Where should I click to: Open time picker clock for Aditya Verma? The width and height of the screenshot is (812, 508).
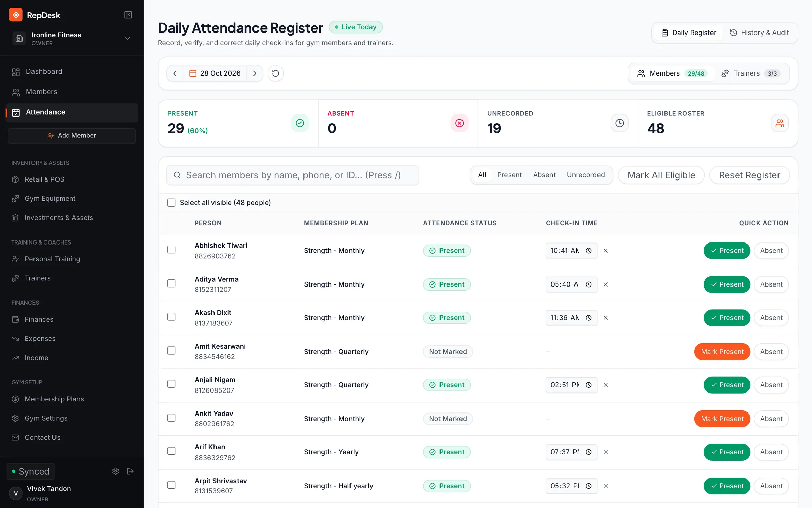click(x=589, y=284)
